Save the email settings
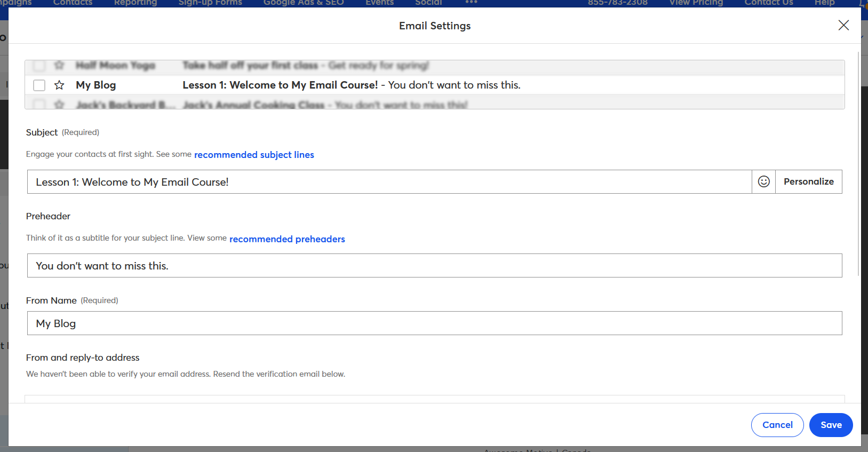868x452 pixels. [831, 425]
